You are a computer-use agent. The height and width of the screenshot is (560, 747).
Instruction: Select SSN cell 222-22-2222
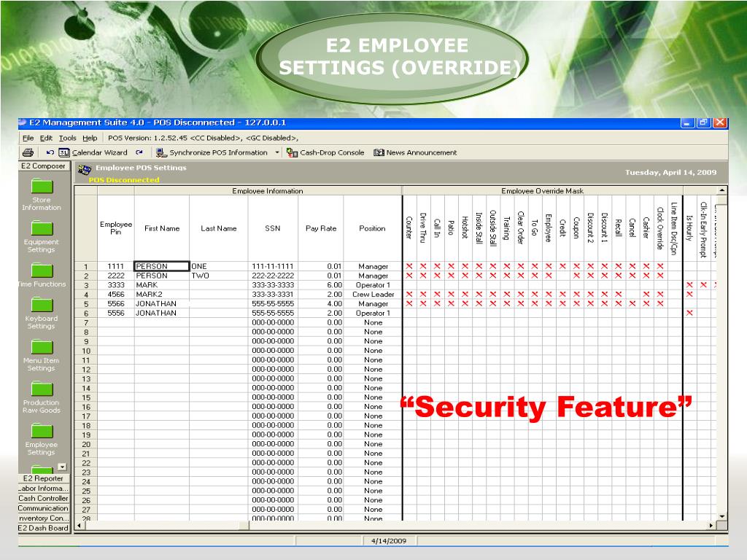tap(273, 276)
